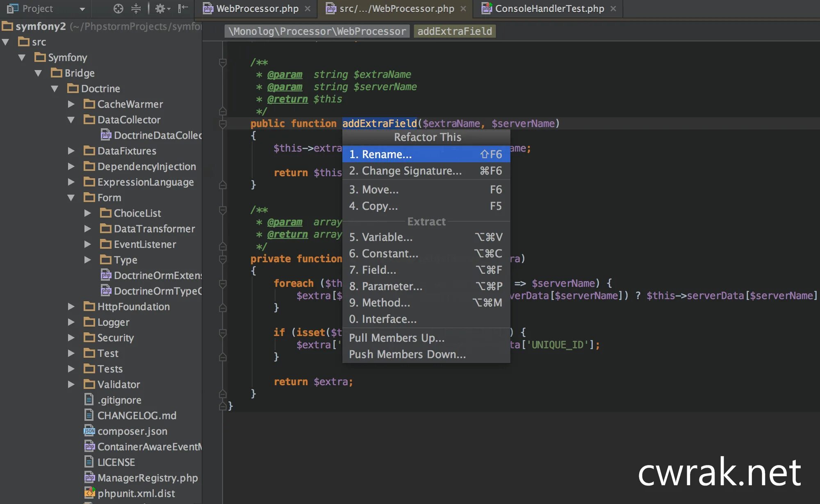
Task: Click the \Monolog\Processor\WebProcessor breadcrumb
Action: point(317,31)
